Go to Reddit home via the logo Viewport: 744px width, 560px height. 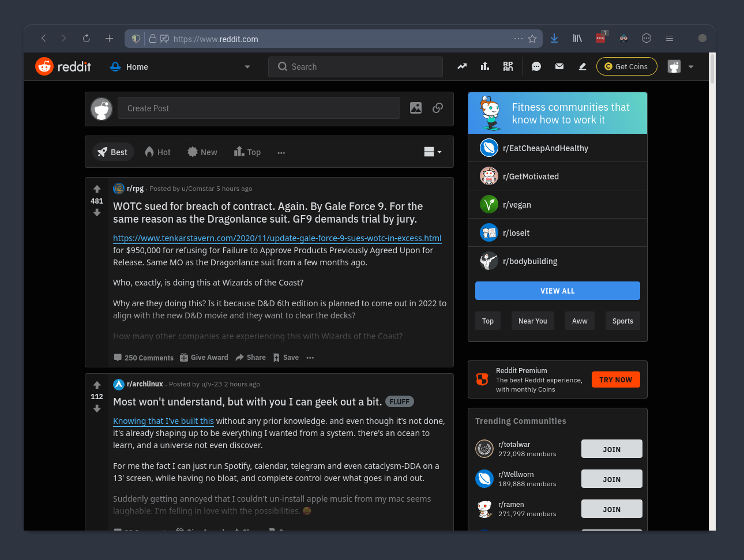pos(63,66)
